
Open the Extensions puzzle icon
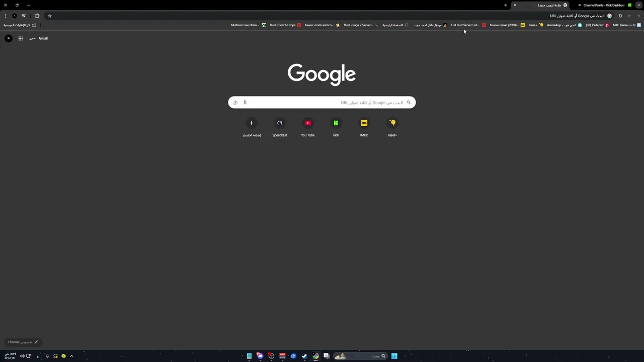37,16
